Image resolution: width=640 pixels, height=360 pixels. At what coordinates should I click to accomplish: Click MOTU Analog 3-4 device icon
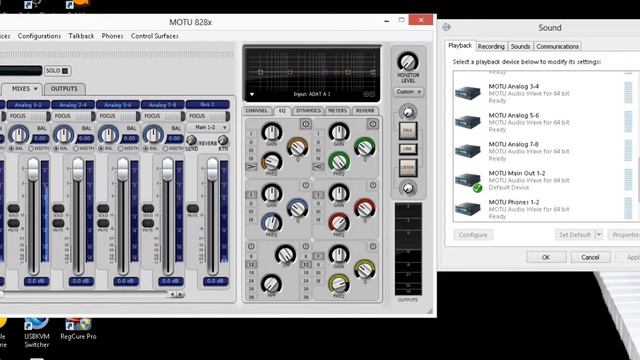click(468, 93)
